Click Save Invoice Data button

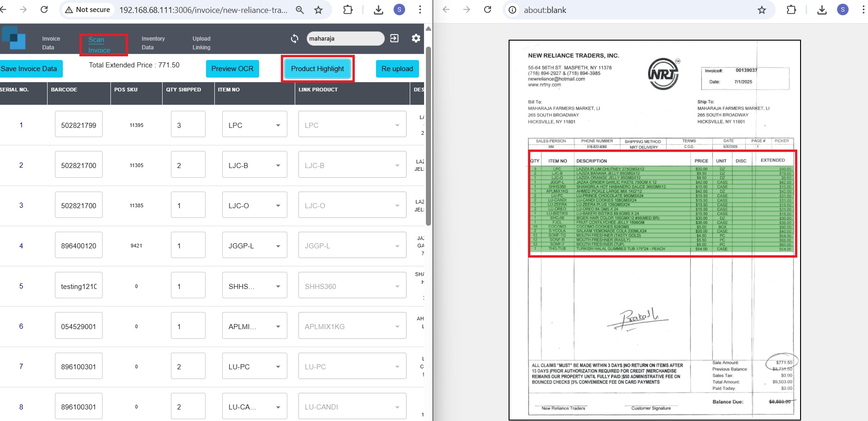30,69
